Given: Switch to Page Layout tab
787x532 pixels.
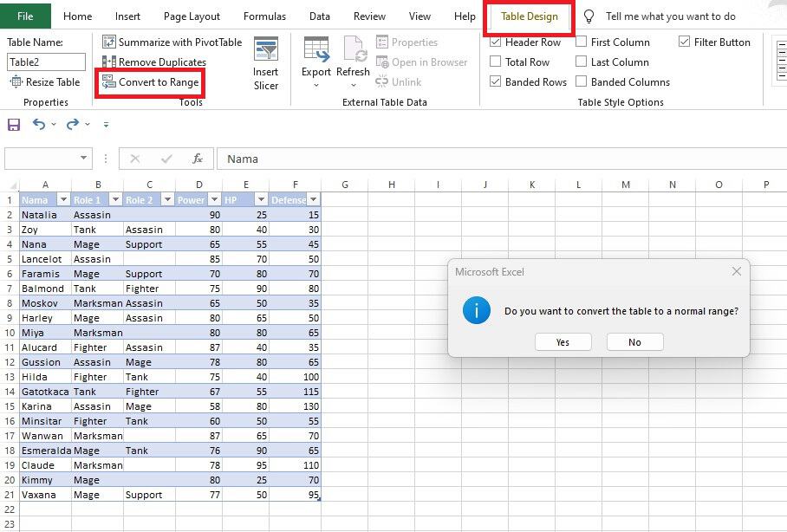Looking at the screenshot, I should click(192, 16).
